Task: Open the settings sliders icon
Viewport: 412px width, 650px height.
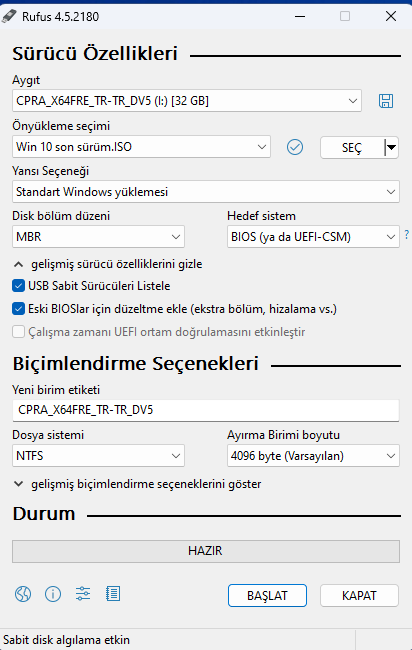Action: (83, 594)
